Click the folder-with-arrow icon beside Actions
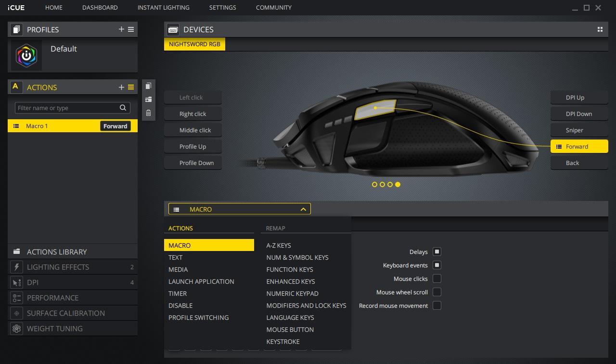Viewport: 616px width, 364px height. (148, 100)
